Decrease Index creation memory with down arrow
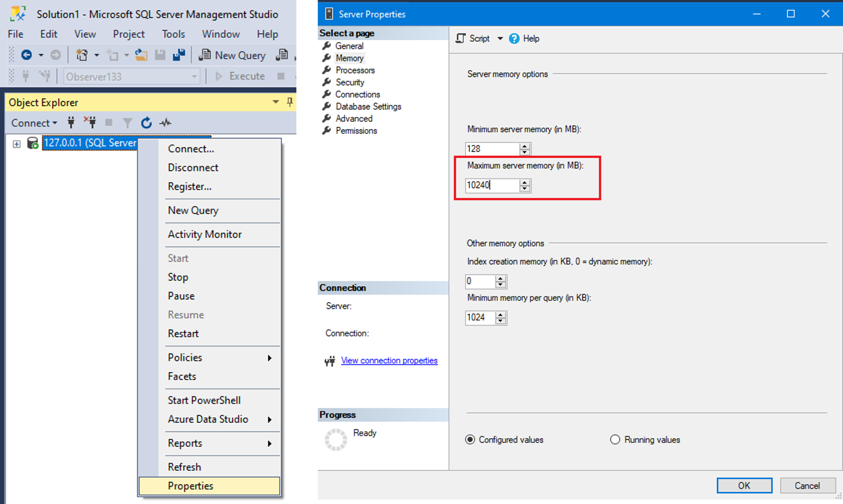The width and height of the screenshot is (843, 504). point(501,285)
